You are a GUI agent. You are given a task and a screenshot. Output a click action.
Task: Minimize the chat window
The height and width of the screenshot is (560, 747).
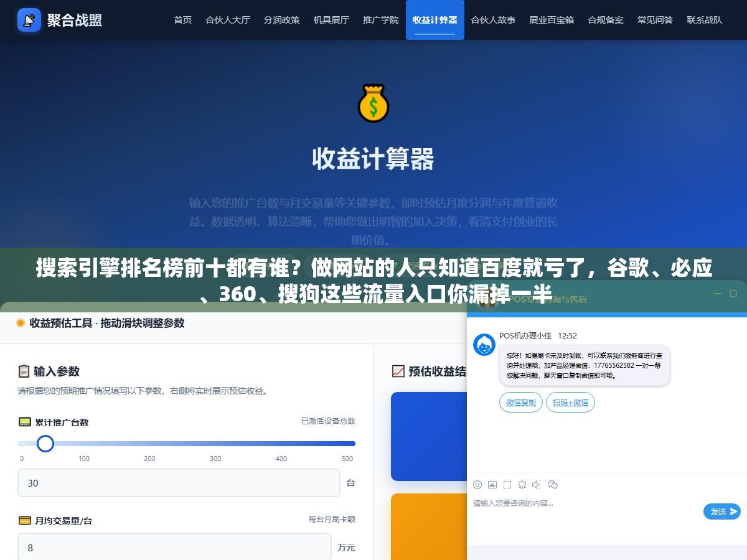point(717,294)
